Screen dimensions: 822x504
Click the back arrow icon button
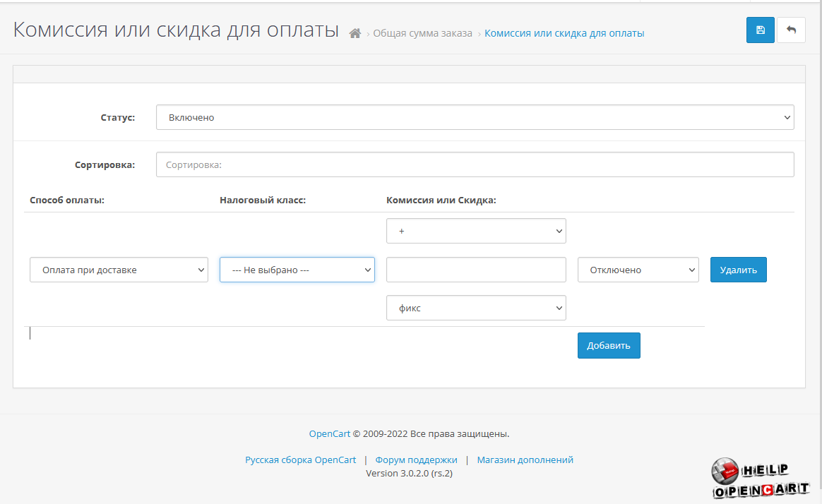pyautogui.click(x=791, y=30)
